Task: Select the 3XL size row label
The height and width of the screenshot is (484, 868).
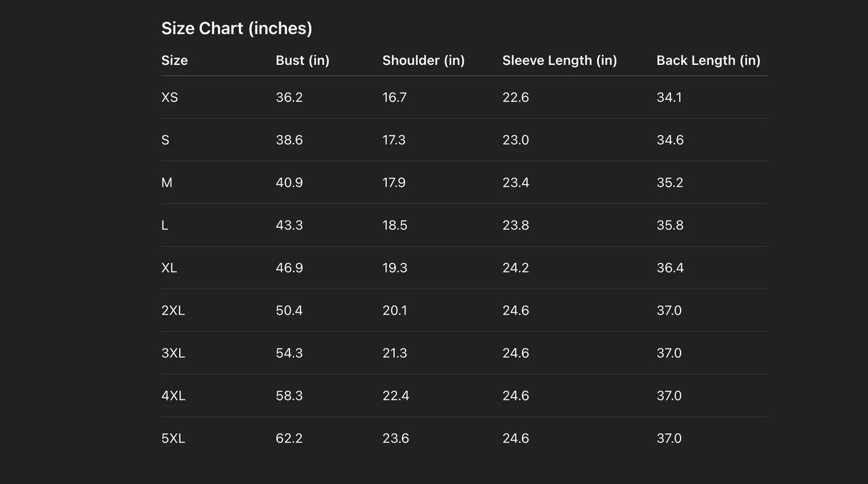Action: (x=173, y=353)
